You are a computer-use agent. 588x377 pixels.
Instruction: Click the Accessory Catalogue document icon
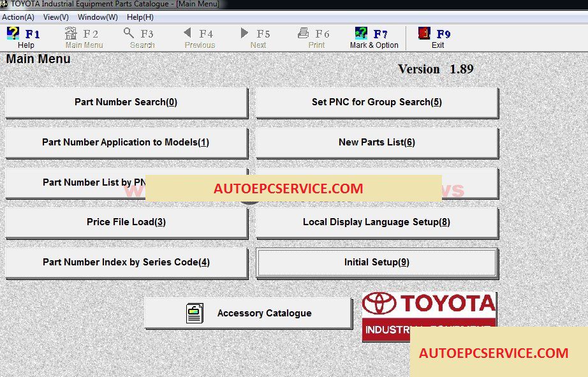click(x=195, y=313)
